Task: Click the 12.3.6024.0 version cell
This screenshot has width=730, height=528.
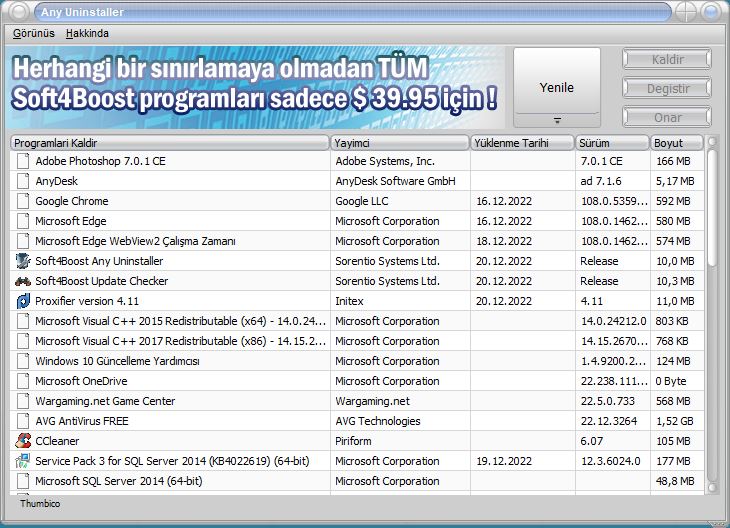Action: tap(611, 461)
